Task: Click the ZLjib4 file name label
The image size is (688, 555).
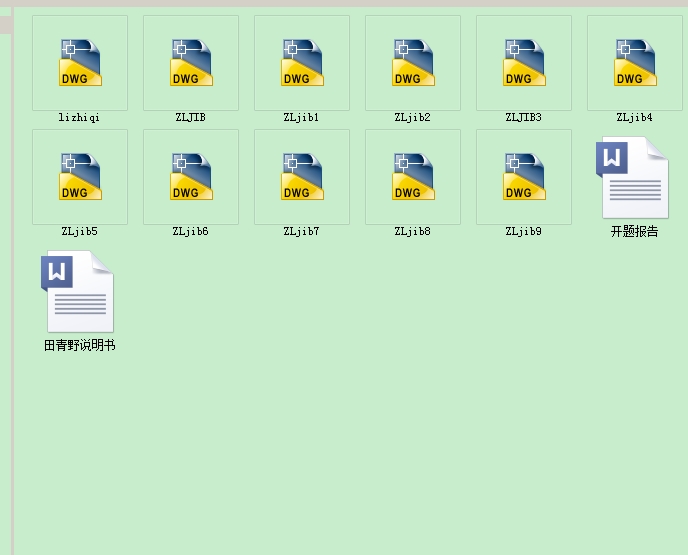Action: click(634, 117)
